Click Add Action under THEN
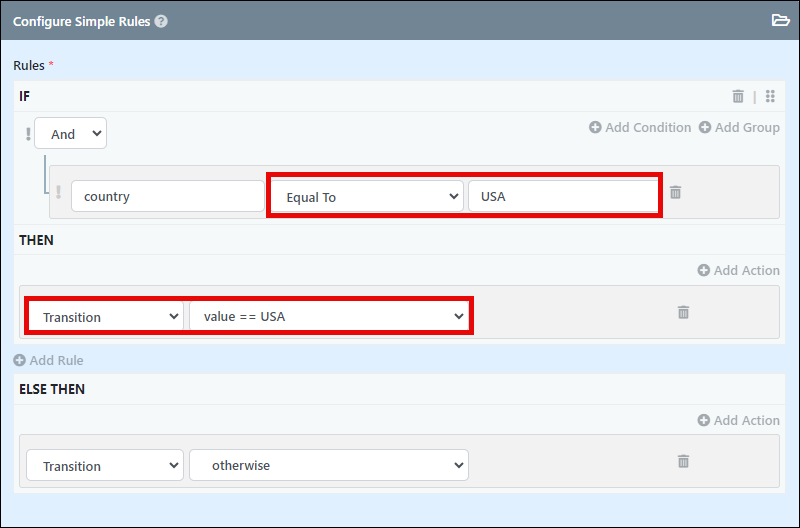This screenshot has width=800, height=528. pyautogui.click(x=739, y=270)
